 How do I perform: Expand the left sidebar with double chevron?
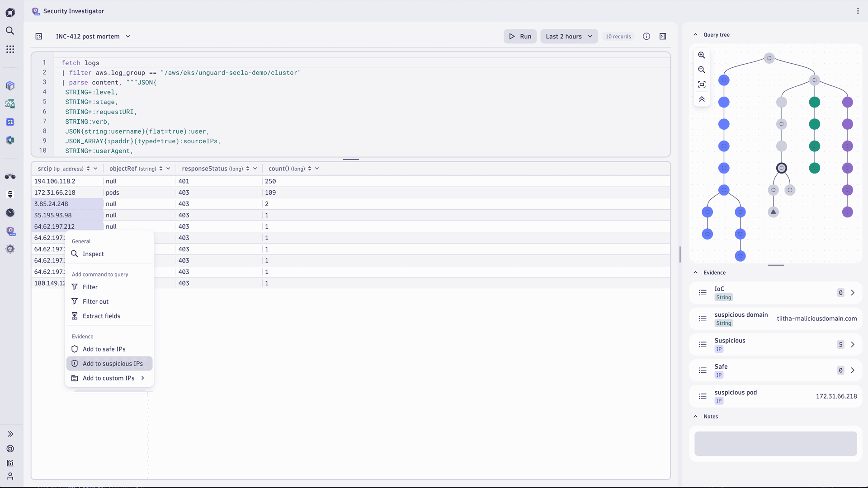(10, 434)
